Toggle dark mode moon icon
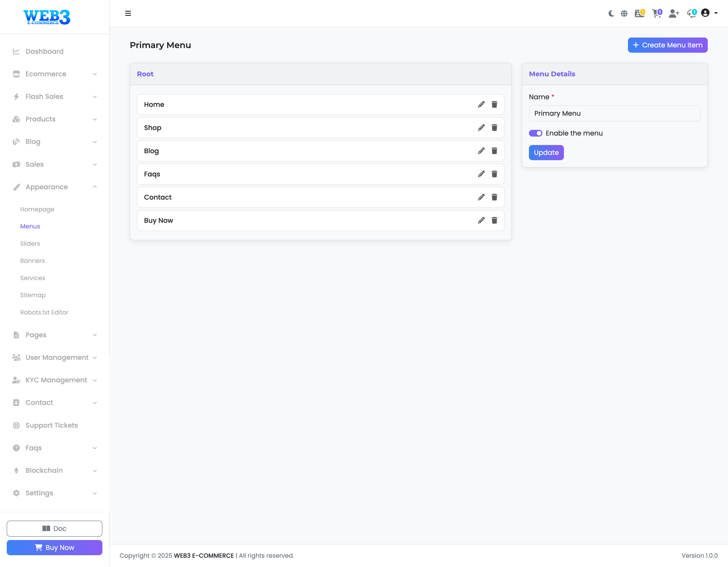The width and height of the screenshot is (728, 567). (611, 13)
